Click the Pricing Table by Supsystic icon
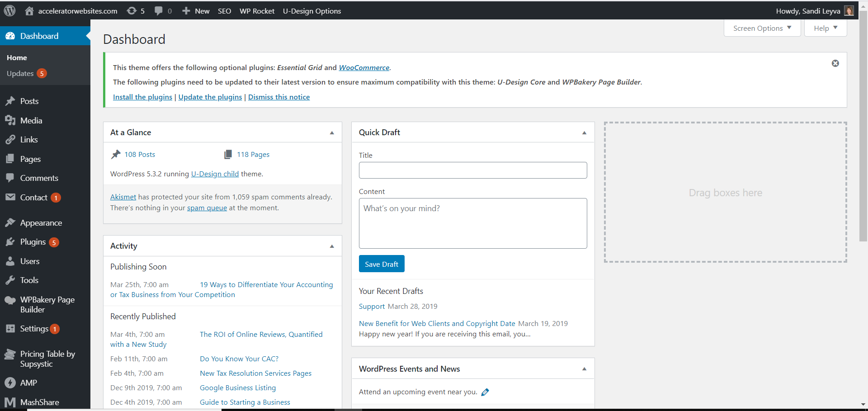 coord(10,354)
